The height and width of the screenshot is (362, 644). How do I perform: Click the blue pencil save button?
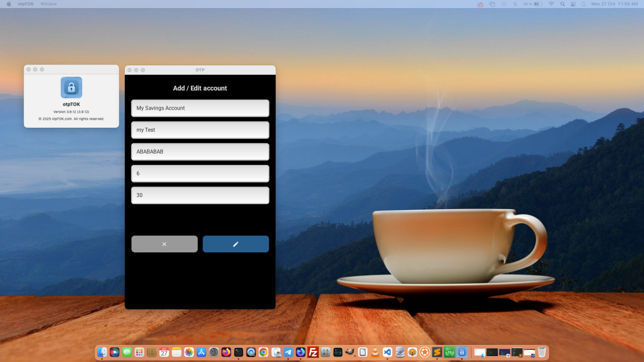pyautogui.click(x=235, y=244)
